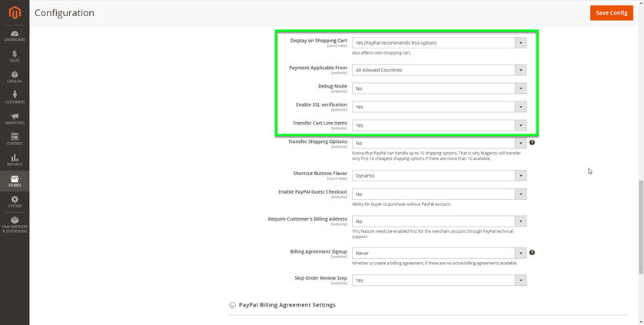
Task: Open Transfer Shipping Options dropdown
Action: pyautogui.click(x=439, y=143)
